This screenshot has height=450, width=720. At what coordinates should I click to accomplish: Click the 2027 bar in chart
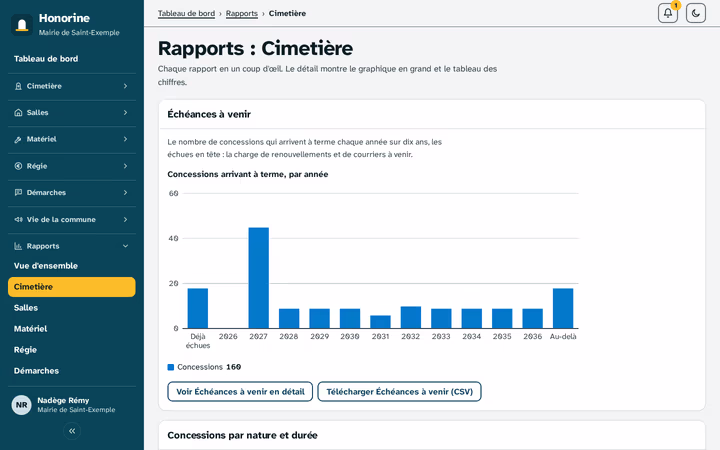[259, 278]
